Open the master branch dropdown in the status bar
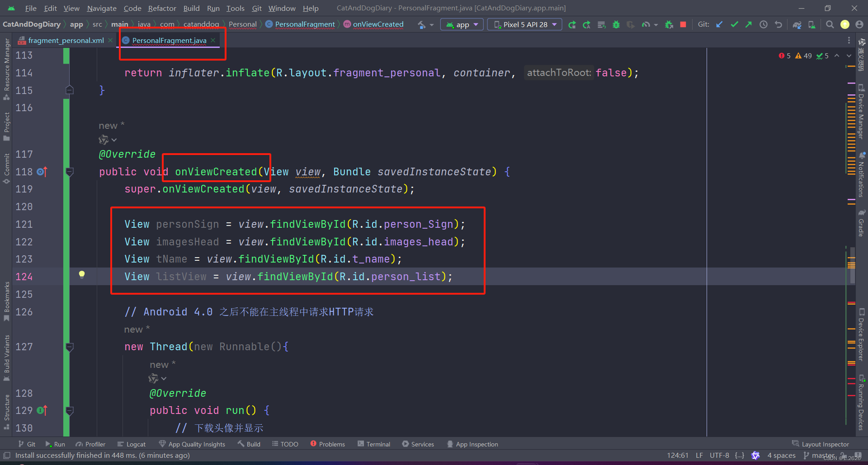 click(x=822, y=456)
